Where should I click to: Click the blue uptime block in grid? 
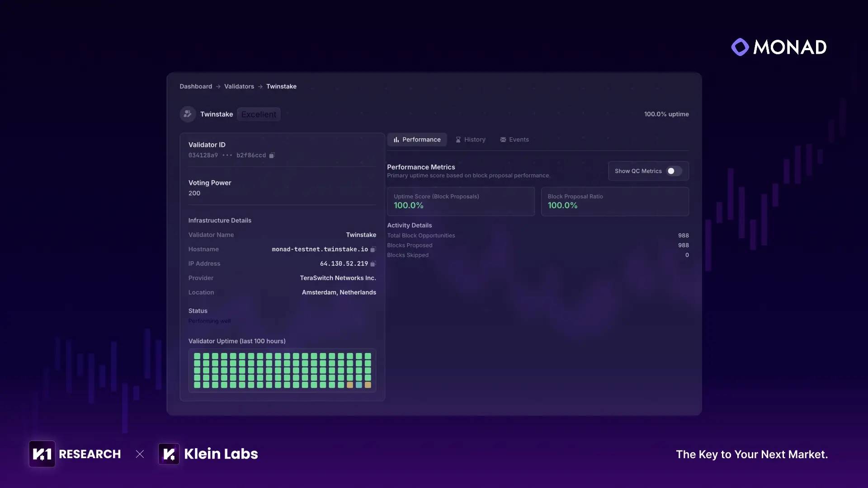click(x=359, y=385)
